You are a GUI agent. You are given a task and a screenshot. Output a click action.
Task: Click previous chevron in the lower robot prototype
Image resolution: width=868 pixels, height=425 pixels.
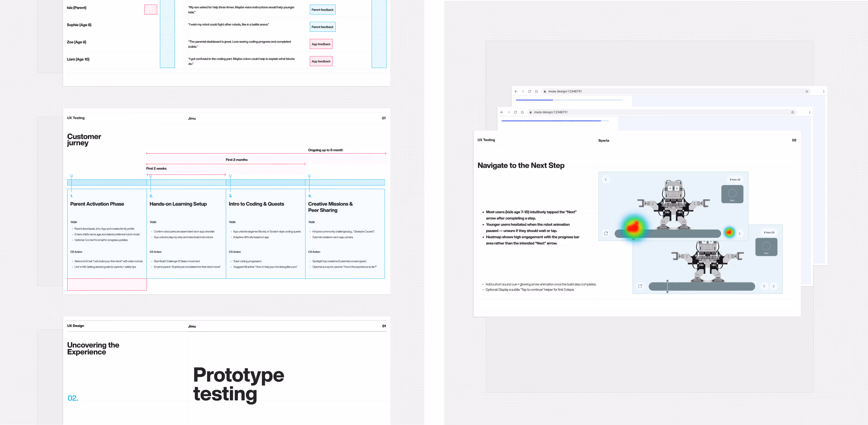tap(764, 286)
